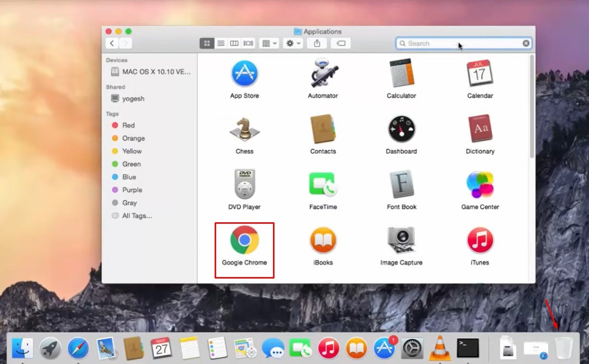
Task: Select the Chess application icon
Action: tap(244, 129)
